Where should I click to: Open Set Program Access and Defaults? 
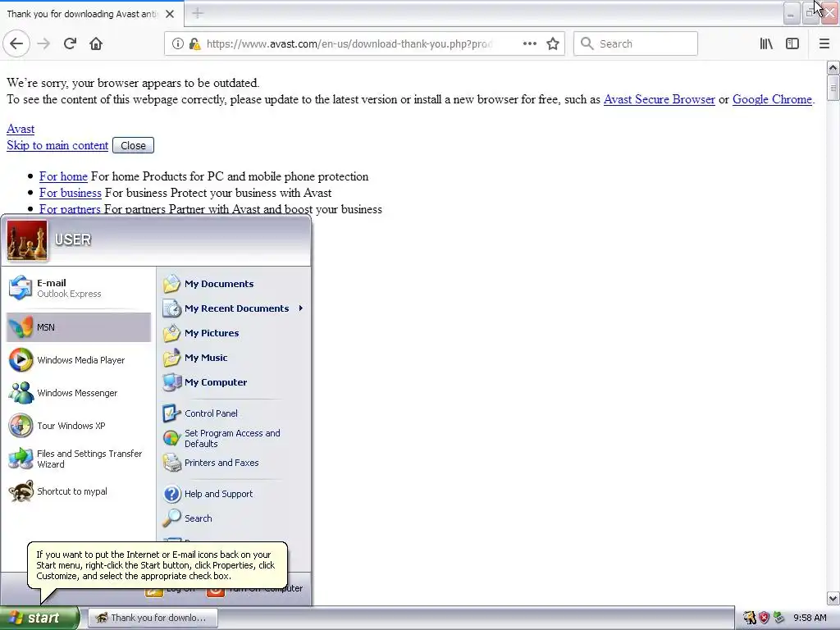pos(234,438)
